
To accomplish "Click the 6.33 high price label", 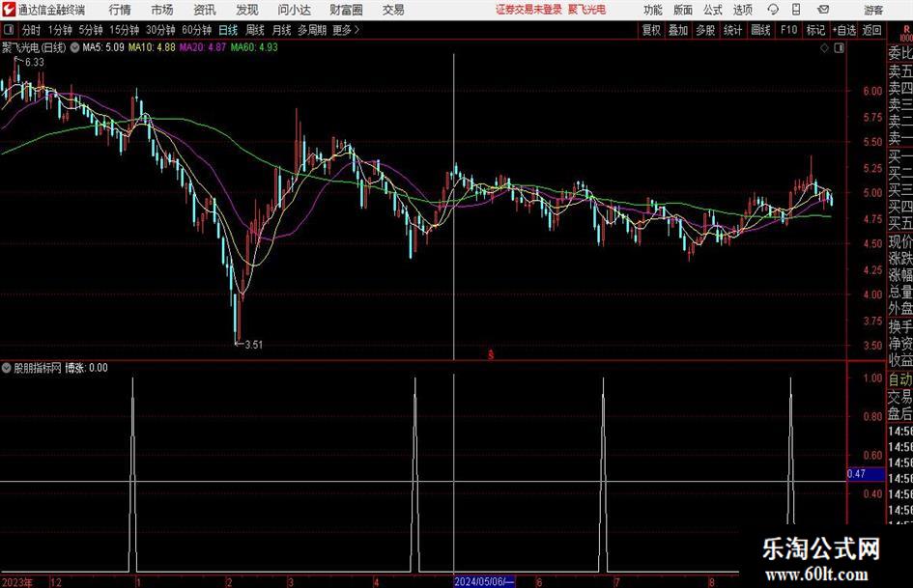I will (x=35, y=63).
